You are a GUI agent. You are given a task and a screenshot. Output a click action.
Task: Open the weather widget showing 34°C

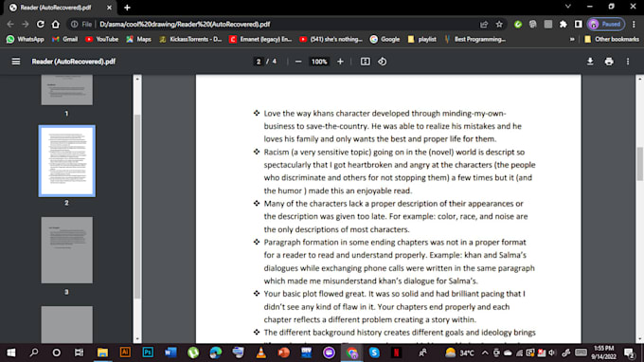point(459,353)
